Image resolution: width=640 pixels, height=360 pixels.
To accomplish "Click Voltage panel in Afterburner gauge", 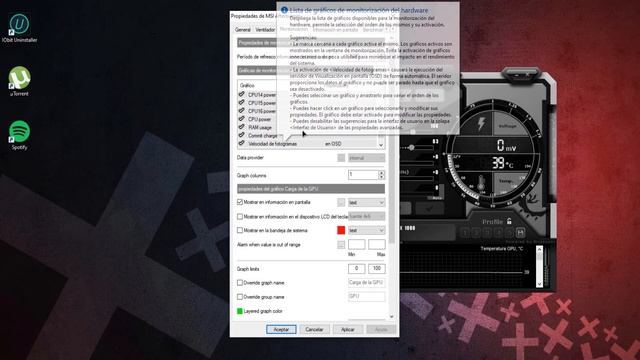I will coord(508,126).
